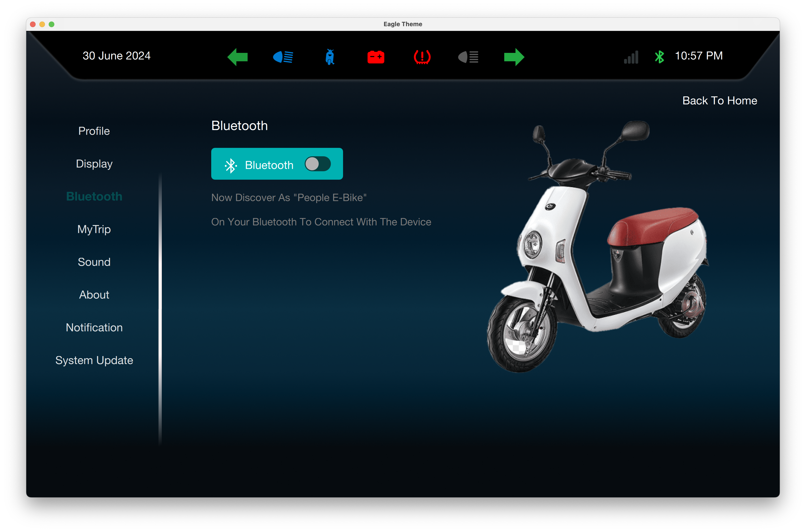Click the Back To Home link
Viewport: 806px width, 532px height.
click(720, 100)
